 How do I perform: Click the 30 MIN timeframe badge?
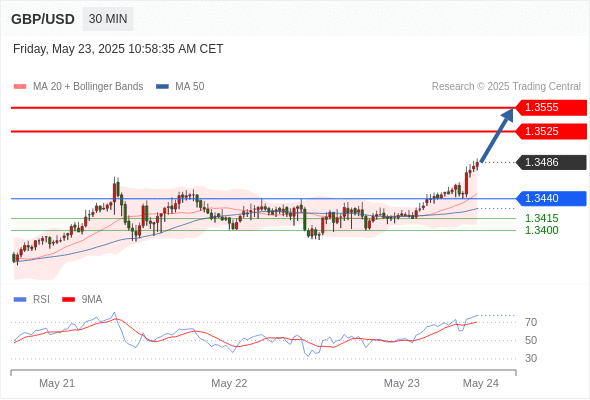pos(108,19)
